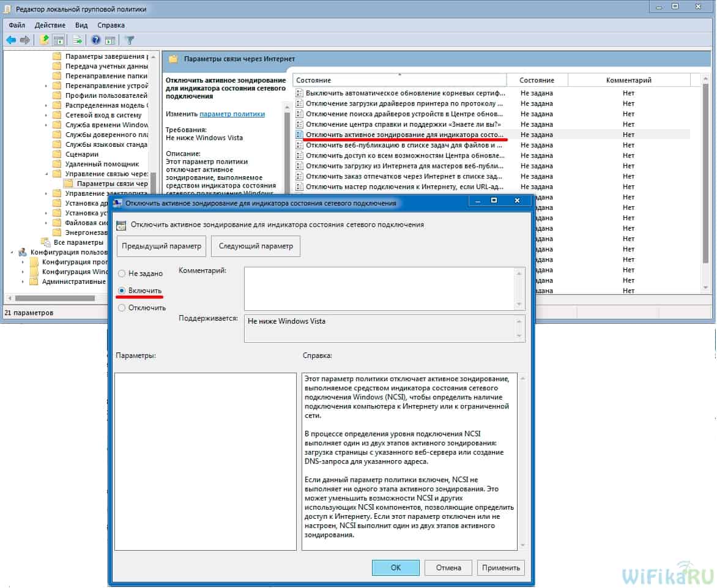
Task: Click the 'параметр политики' link
Action: point(232,114)
